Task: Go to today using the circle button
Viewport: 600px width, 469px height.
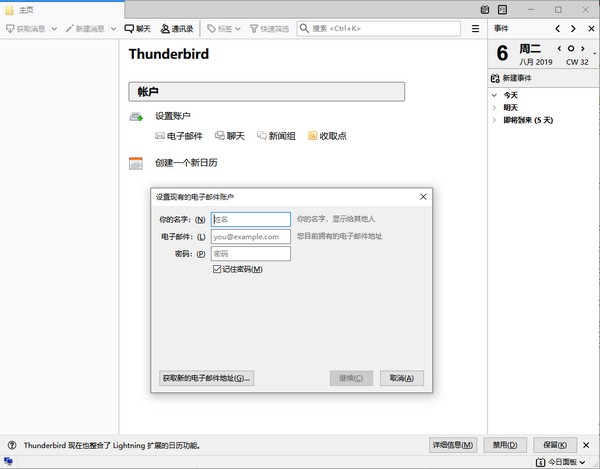Action: (x=571, y=48)
